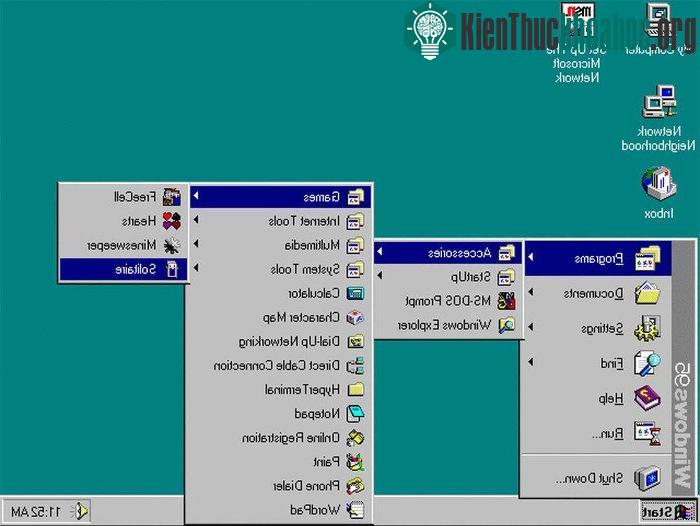Launch WordPad from Accessories
This screenshot has width=700, height=526.
280,510
